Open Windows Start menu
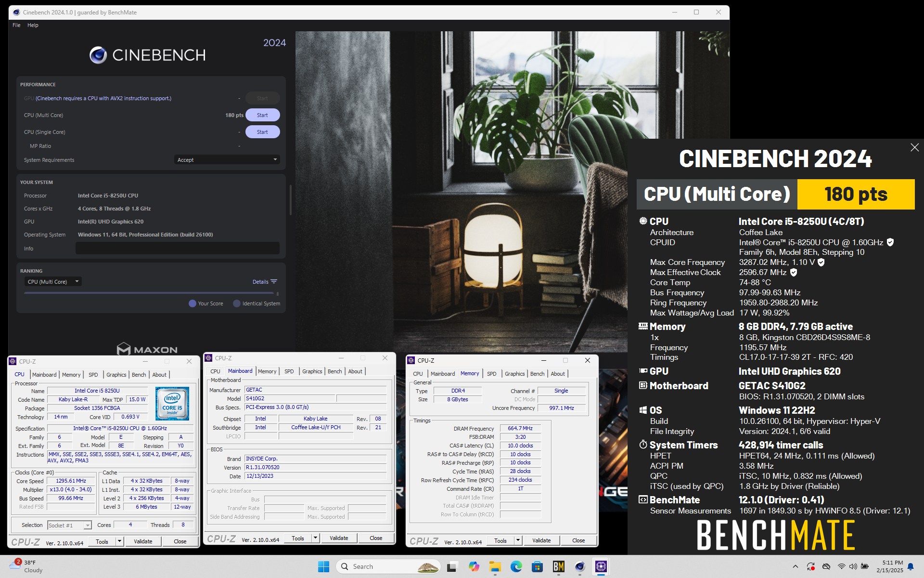Screen dimensions: 924x578 [323, 566]
